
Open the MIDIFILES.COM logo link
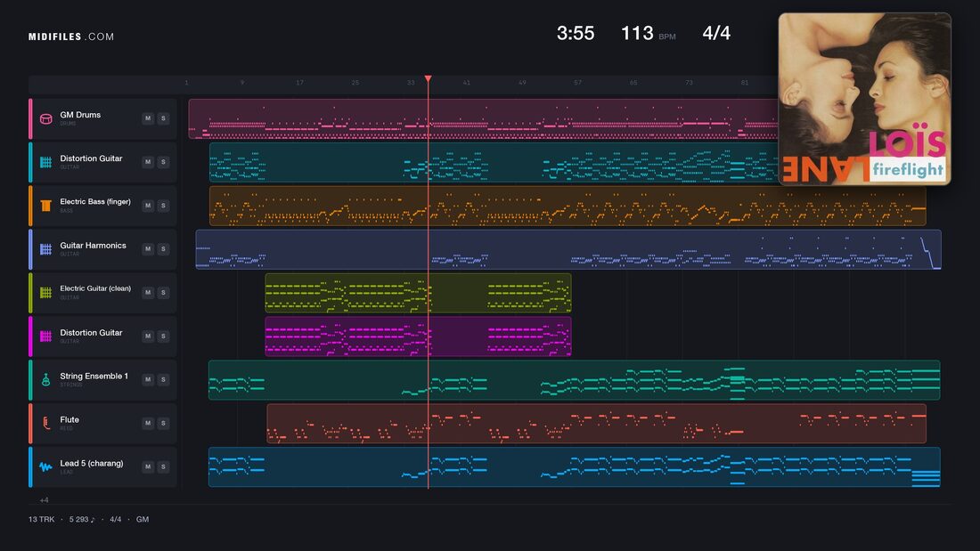coord(71,36)
